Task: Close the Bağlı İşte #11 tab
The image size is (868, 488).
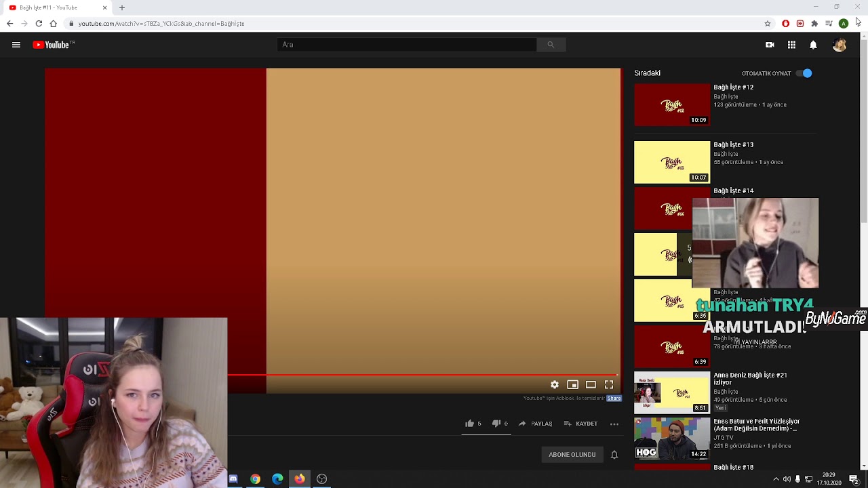Action: (104, 7)
